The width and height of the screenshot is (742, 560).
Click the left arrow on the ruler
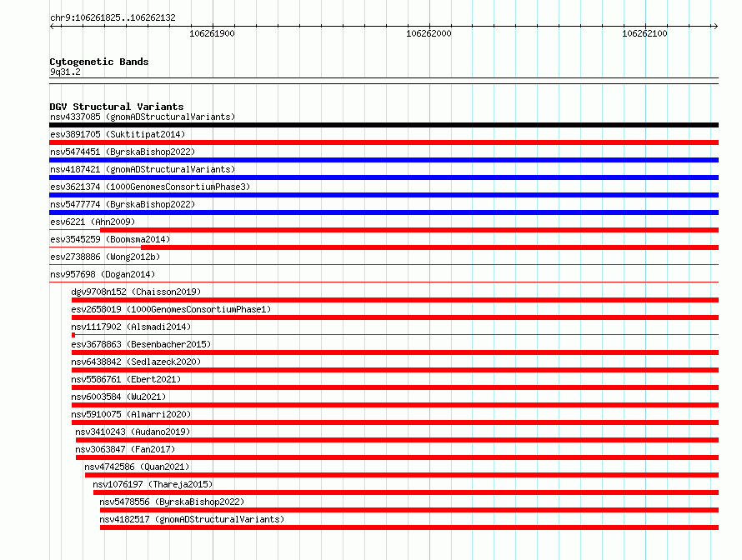click(53, 27)
